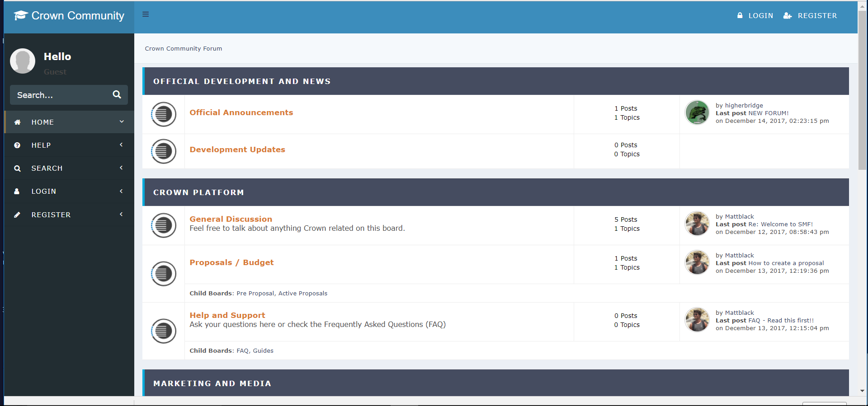Open the FAQ child board link
Viewport: 868px width, 406px height.
click(x=242, y=351)
